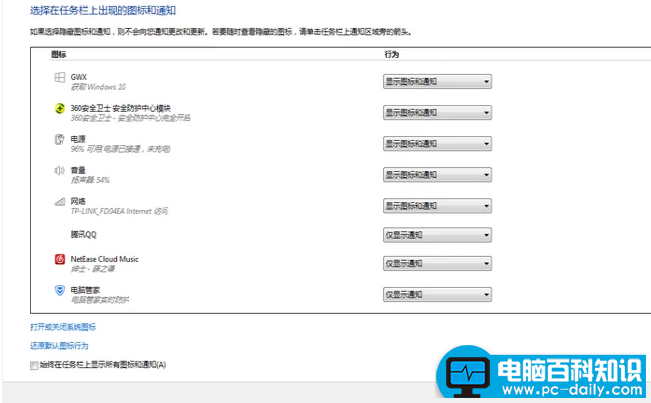651x403 pixels.
Task: Open the 电脑管家 behavior dropdown
Action: [x=437, y=295]
